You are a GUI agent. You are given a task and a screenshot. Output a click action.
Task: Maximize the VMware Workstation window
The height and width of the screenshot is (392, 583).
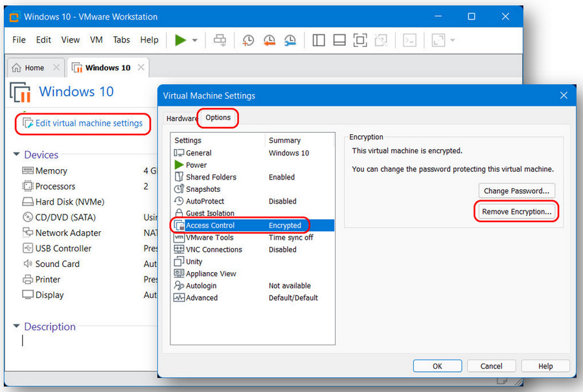tap(472, 16)
